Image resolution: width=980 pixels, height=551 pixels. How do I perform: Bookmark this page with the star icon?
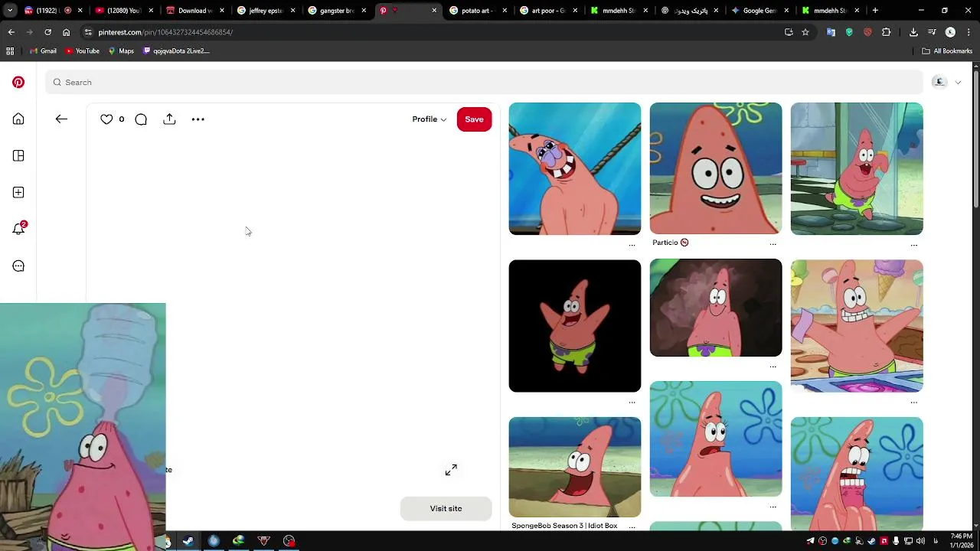tap(805, 32)
